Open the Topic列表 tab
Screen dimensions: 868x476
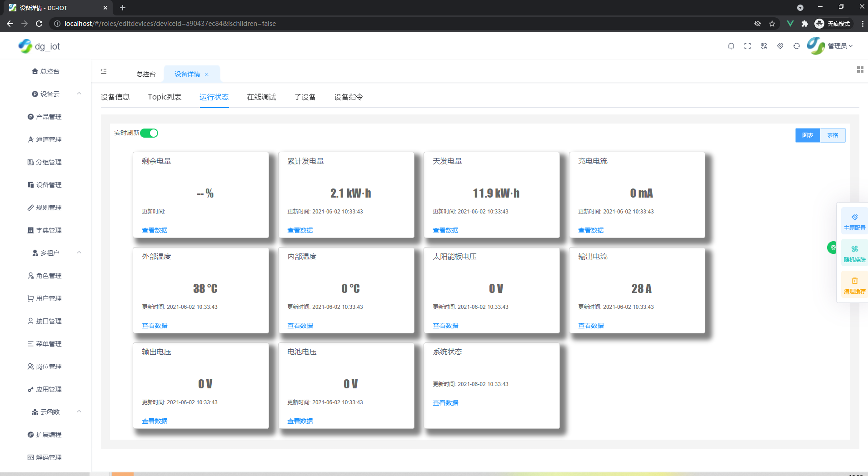point(165,97)
